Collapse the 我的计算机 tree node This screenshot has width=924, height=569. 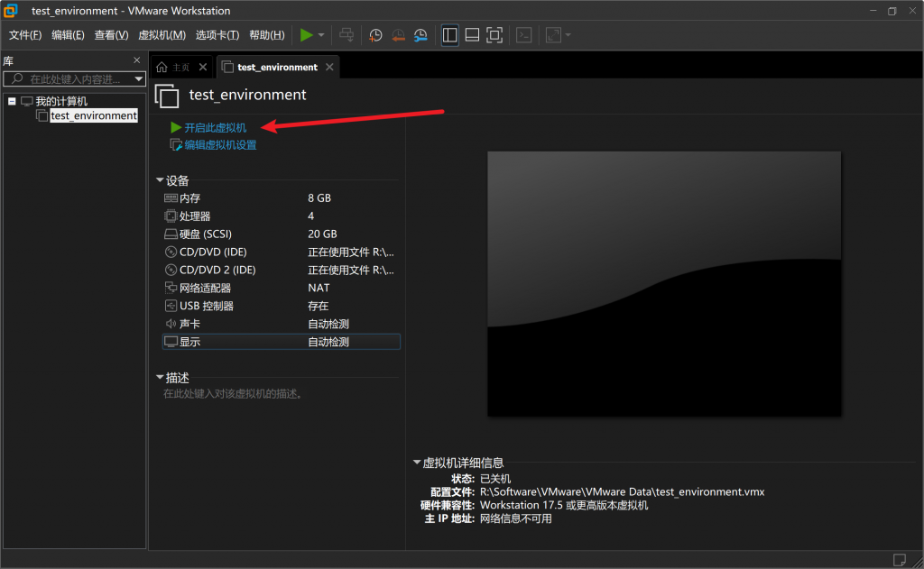11,101
